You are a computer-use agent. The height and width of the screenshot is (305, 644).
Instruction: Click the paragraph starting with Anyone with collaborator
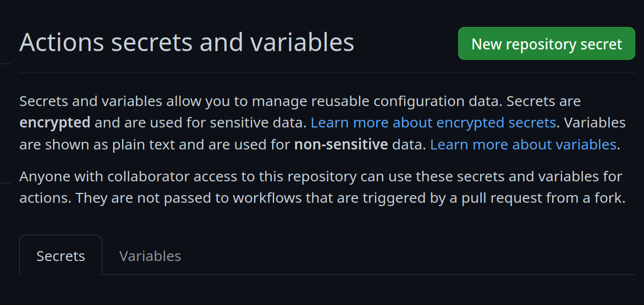click(x=321, y=187)
